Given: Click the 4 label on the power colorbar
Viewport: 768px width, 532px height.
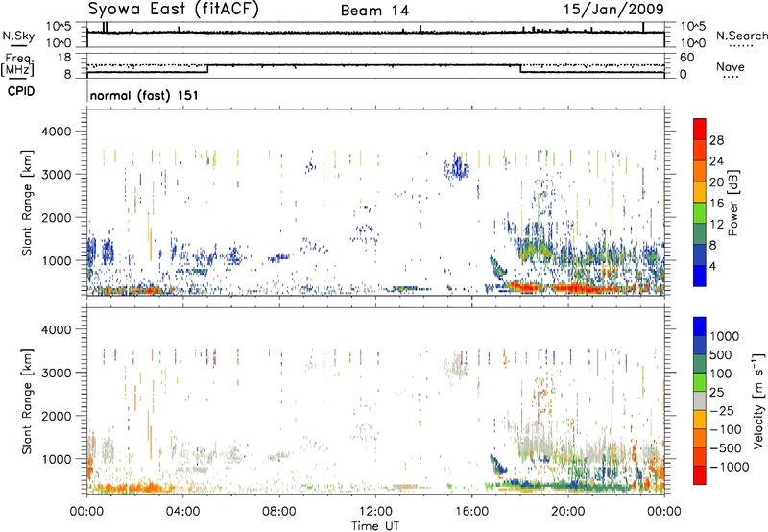Looking at the screenshot, I should click(713, 267).
